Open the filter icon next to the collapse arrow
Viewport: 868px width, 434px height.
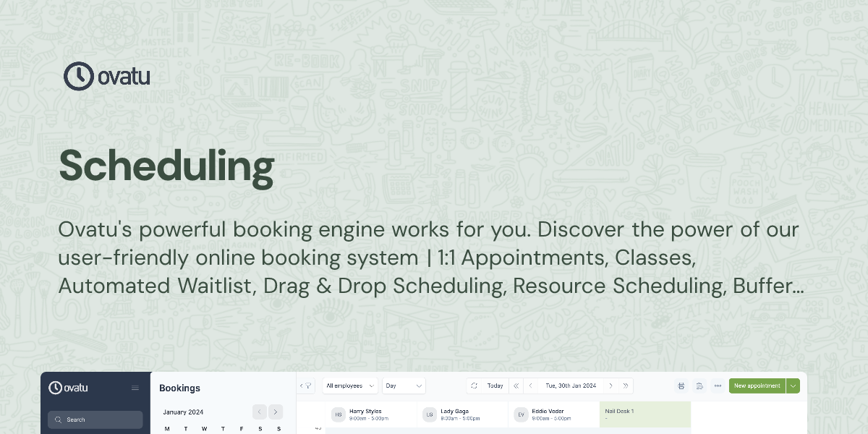[308, 386]
